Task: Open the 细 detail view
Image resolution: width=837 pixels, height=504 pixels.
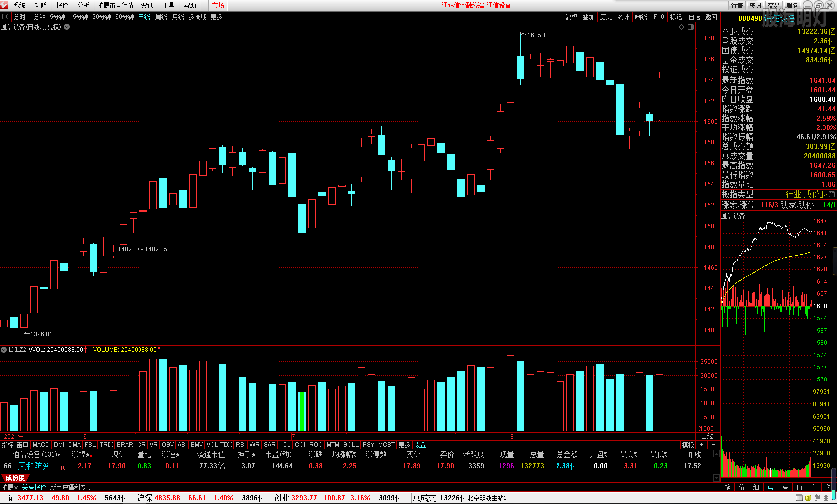Action: point(756,487)
